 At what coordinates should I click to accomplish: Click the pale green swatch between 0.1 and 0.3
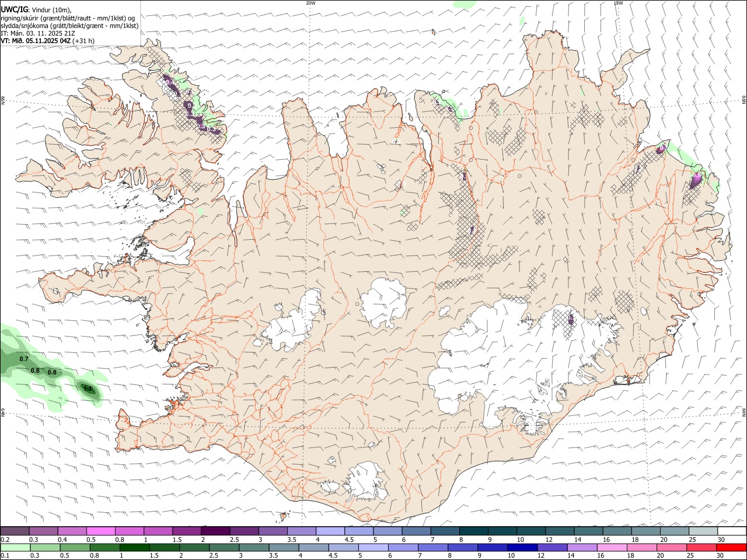point(15,547)
